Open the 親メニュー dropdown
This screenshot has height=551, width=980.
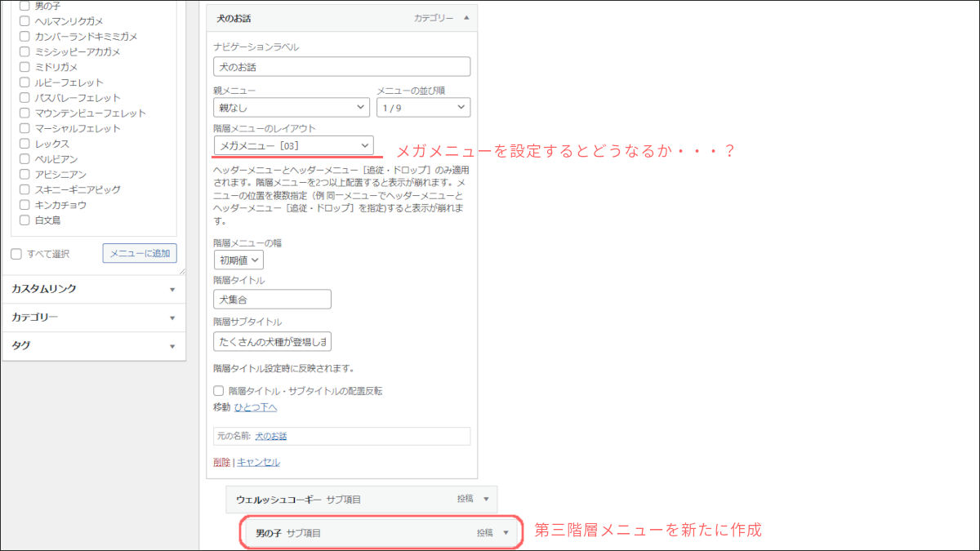292,107
